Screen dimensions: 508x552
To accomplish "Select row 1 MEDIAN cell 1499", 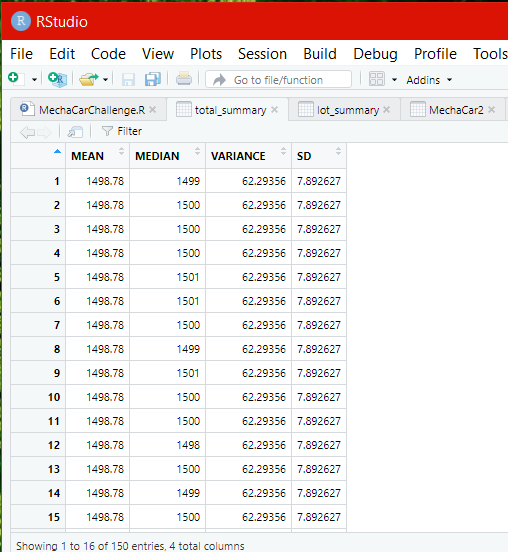I will pos(168,181).
